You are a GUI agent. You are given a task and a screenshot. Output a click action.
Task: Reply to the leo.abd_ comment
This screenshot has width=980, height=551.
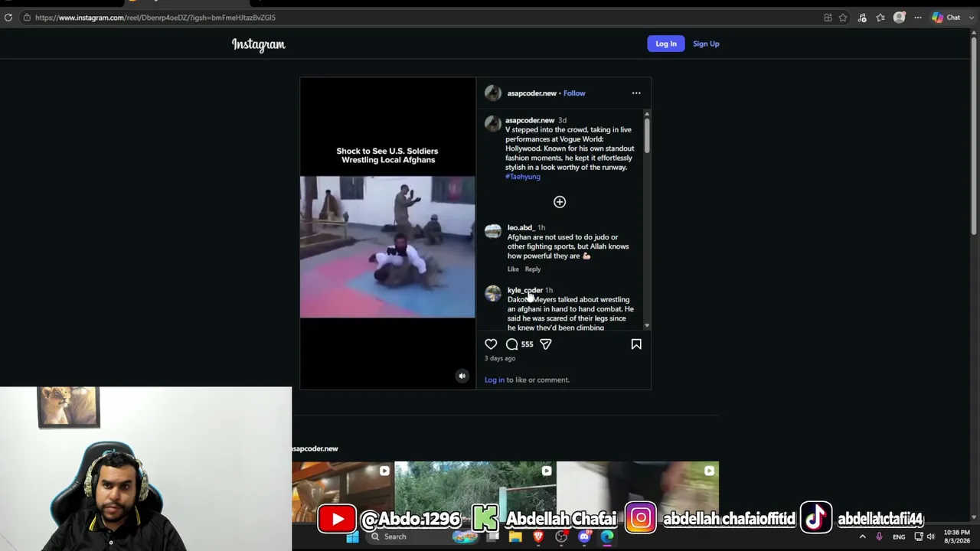(533, 269)
